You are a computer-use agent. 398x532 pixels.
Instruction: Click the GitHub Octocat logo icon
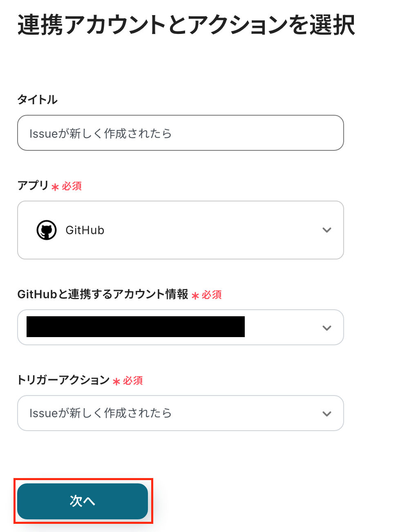point(47,230)
